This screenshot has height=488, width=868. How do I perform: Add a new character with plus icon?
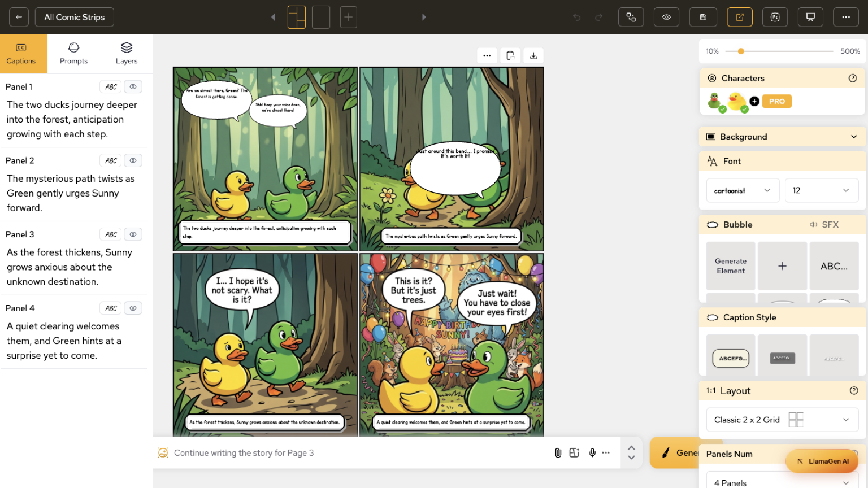pos(754,101)
